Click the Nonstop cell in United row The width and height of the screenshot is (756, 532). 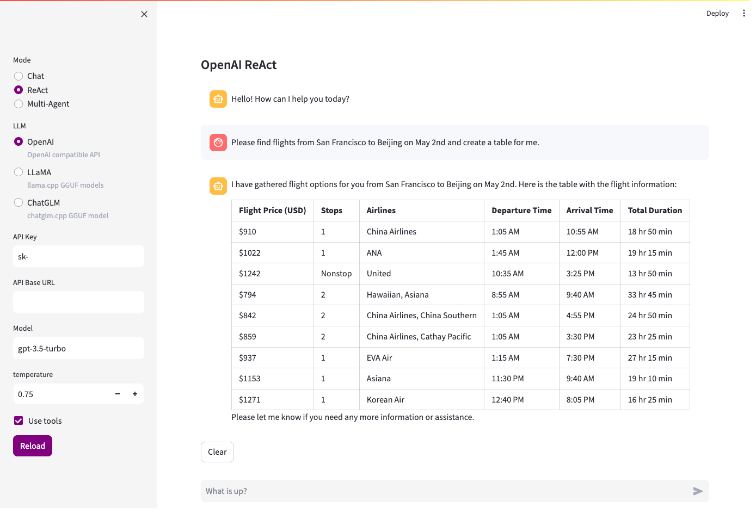(336, 274)
